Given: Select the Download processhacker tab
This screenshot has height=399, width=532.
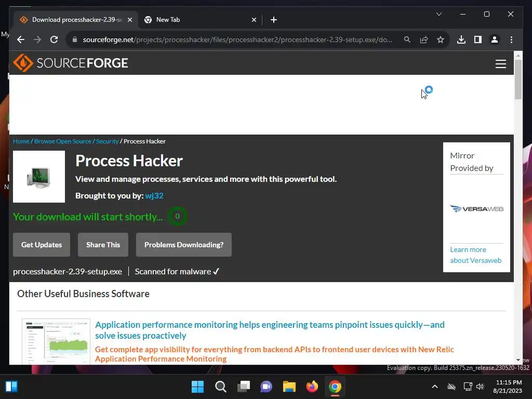Looking at the screenshot, I should coord(76,20).
